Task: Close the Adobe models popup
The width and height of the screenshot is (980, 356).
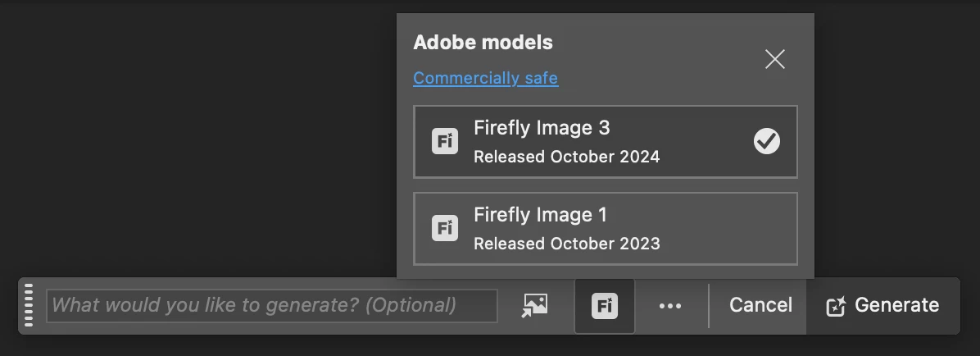Action: tap(775, 59)
